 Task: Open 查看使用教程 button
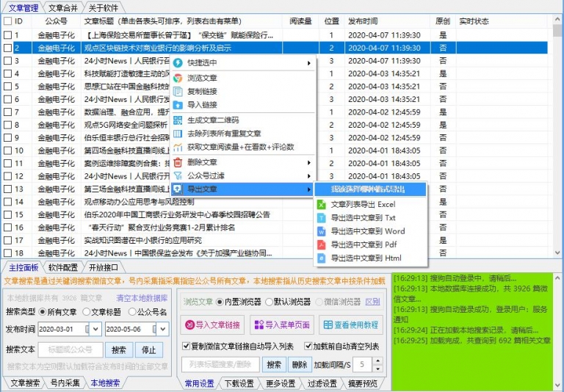[x=351, y=325]
